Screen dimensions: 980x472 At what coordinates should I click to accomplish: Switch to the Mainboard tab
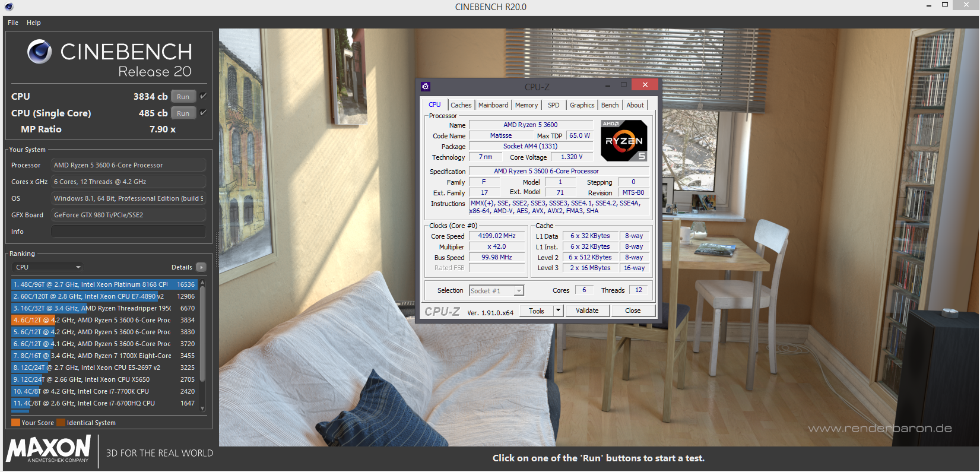pyautogui.click(x=493, y=105)
